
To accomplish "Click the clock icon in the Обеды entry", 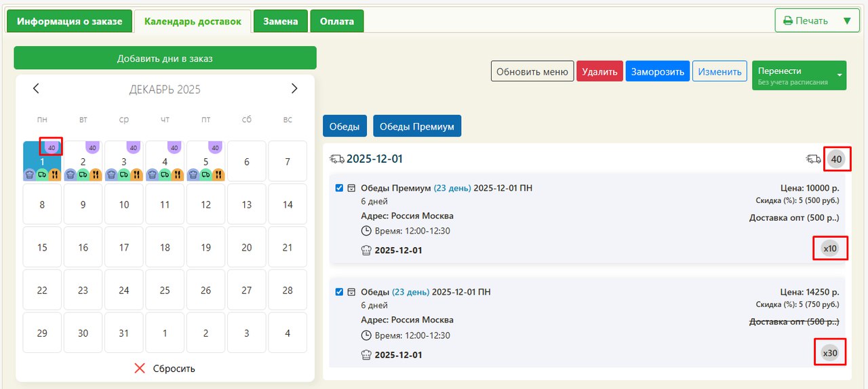I will pyautogui.click(x=367, y=335).
